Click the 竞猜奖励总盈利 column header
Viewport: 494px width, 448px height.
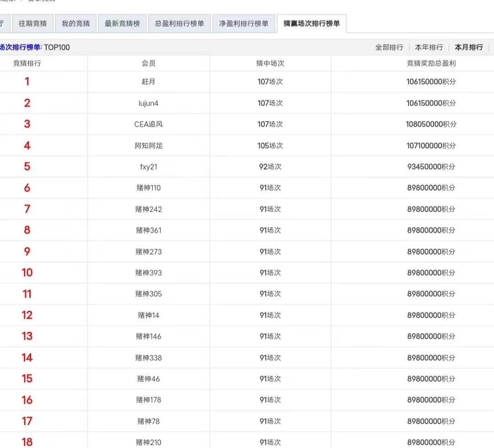431,64
